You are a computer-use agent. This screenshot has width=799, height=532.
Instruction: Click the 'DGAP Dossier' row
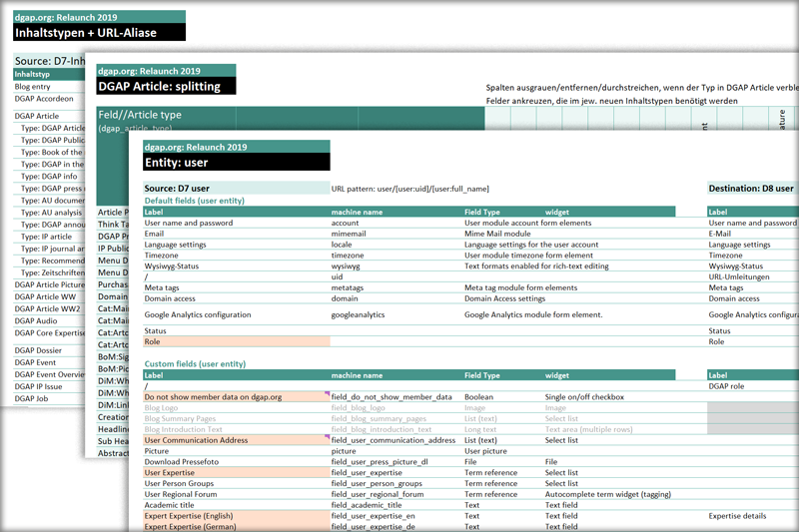coord(38,350)
